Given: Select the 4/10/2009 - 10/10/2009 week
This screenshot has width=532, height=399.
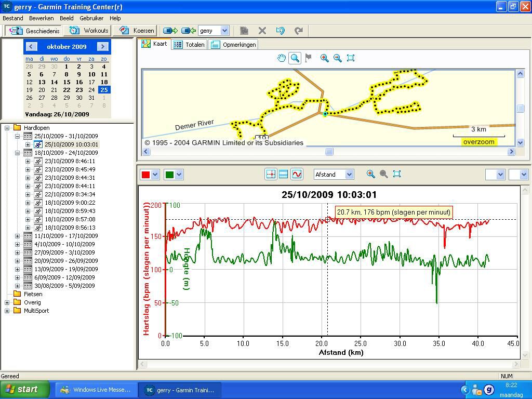Looking at the screenshot, I should [x=64, y=244].
